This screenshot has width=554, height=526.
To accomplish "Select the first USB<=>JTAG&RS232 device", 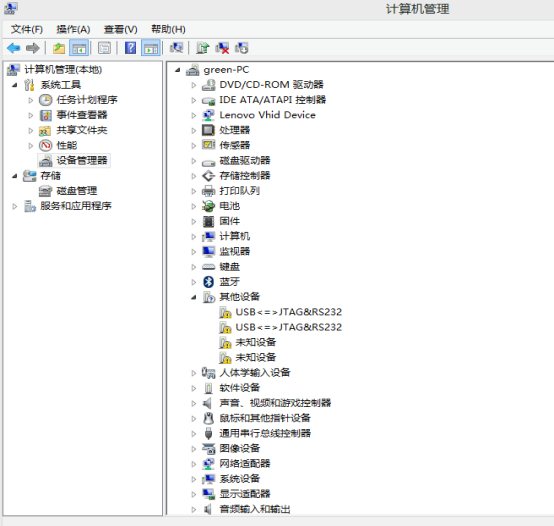I will [x=289, y=312].
